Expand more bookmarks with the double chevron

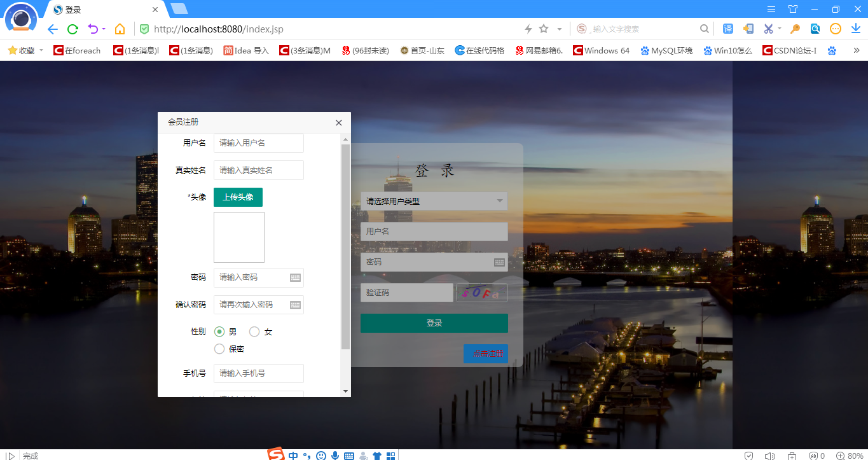tap(856, 50)
